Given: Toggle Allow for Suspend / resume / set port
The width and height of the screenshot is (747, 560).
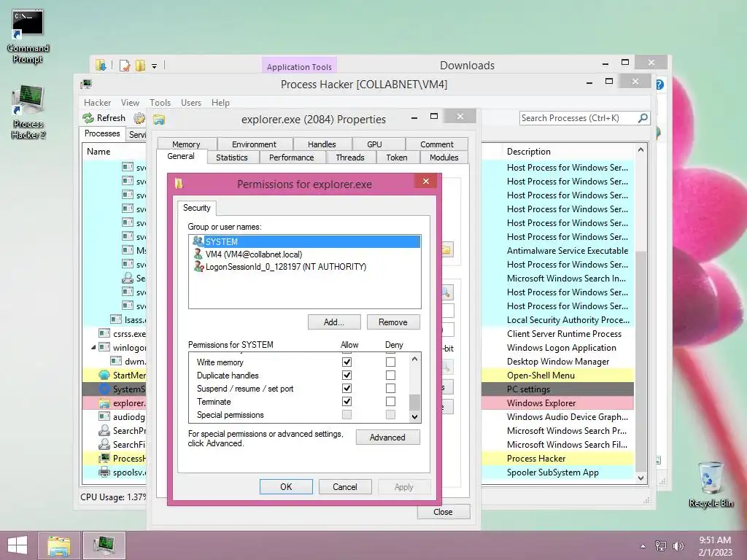Looking at the screenshot, I should (347, 388).
